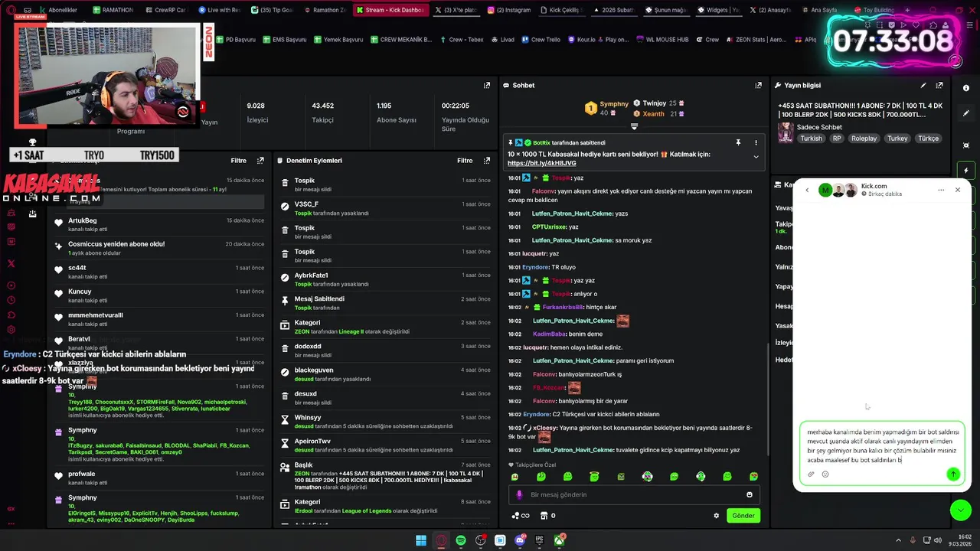
Task: Send the support chat message
Action: [x=953, y=474]
